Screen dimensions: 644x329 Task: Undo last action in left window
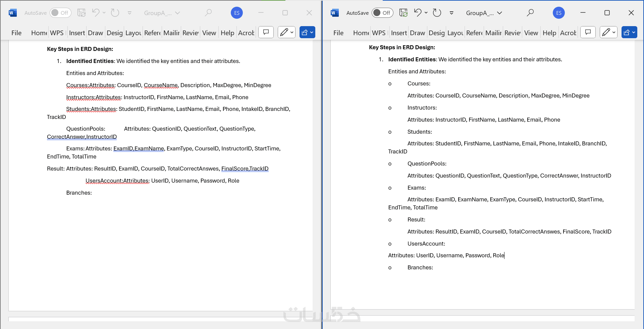pyautogui.click(x=96, y=13)
